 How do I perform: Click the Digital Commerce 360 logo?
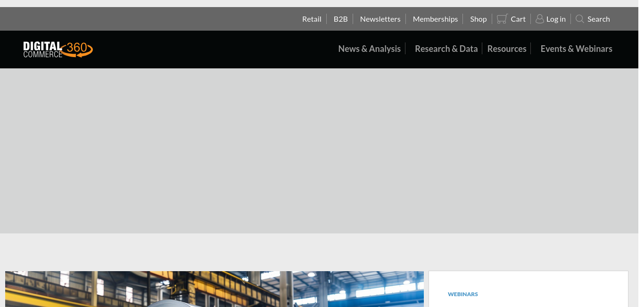58,50
